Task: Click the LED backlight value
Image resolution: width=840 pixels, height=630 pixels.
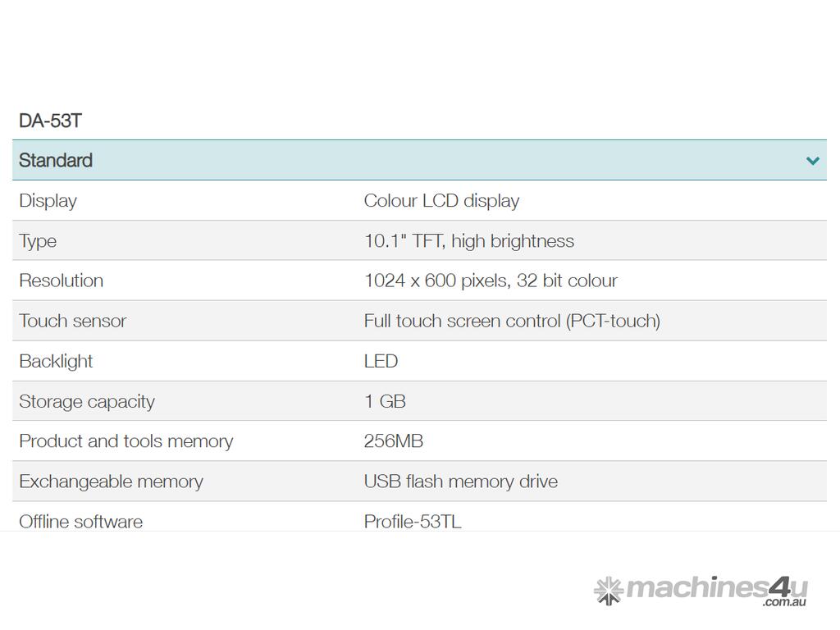Action: pyautogui.click(x=381, y=361)
